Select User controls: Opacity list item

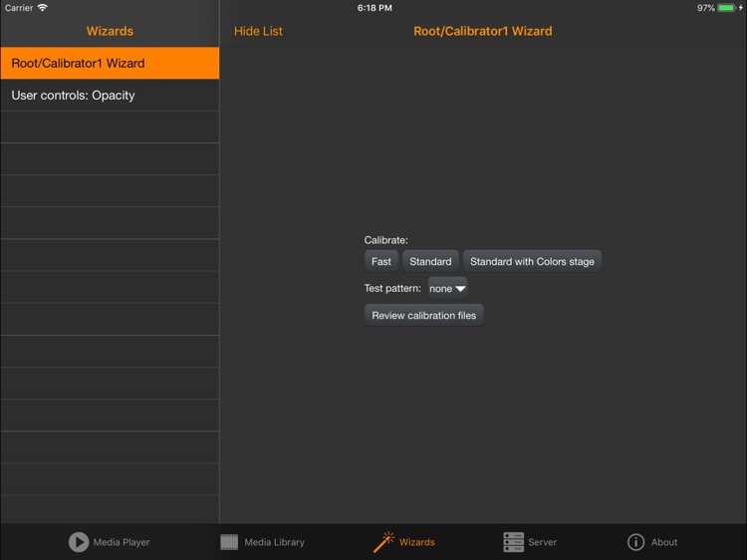(110, 96)
